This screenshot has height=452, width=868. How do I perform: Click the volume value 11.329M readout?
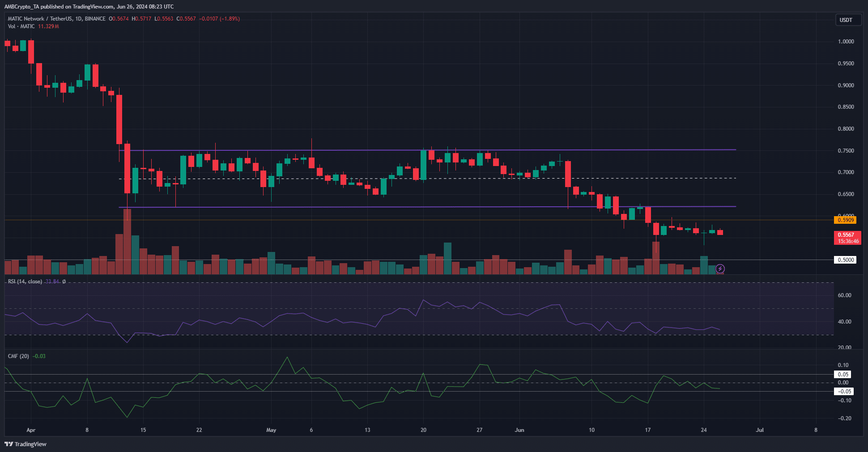pos(48,26)
